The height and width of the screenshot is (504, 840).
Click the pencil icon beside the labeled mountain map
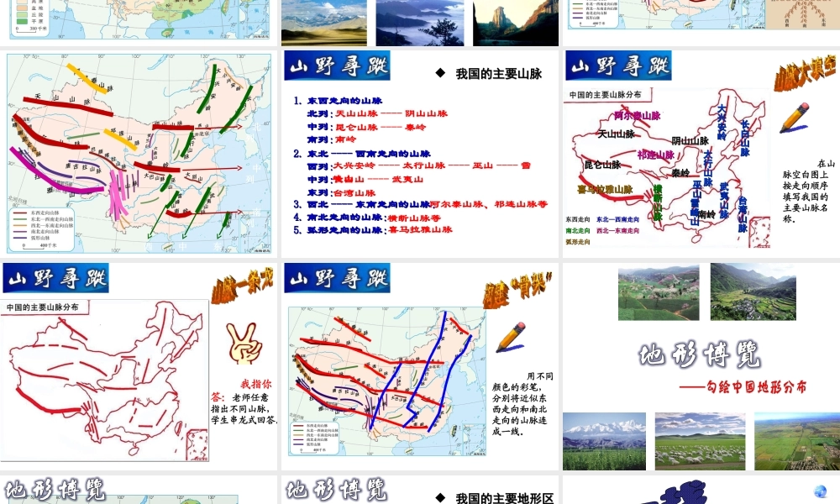tap(795, 118)
